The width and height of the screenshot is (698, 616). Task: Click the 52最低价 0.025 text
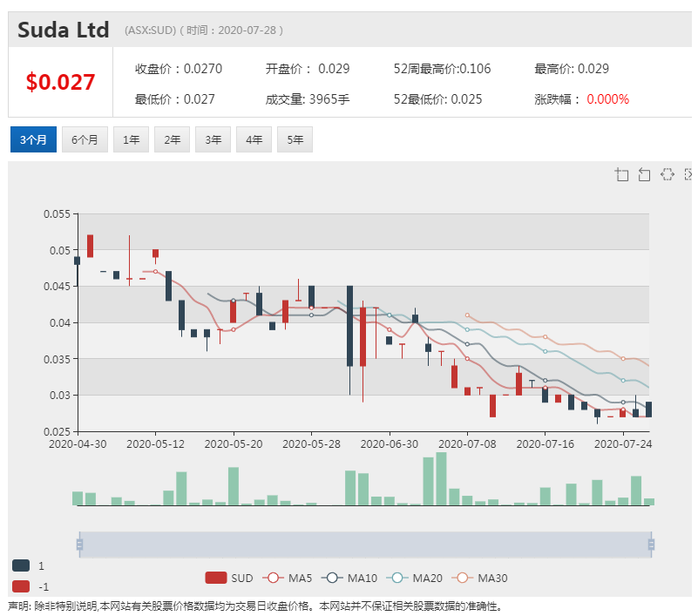pos(437,99)
